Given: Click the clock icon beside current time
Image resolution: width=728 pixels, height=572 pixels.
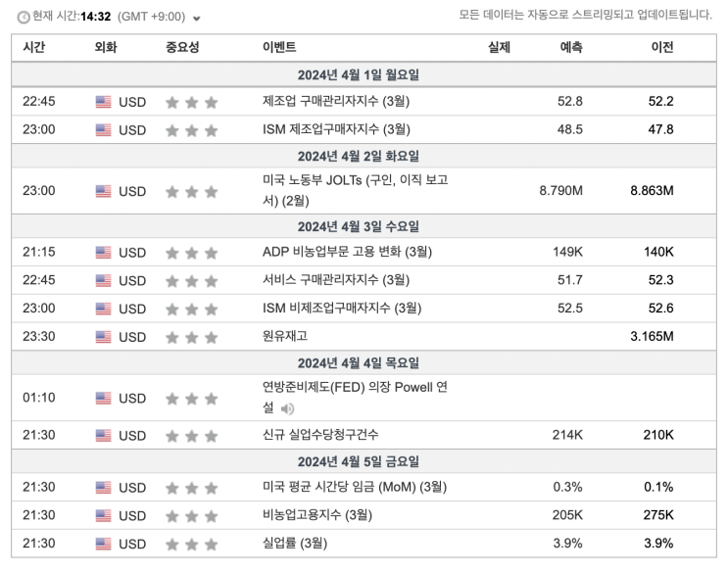Looking at the screenshot, I should [24, 18].
